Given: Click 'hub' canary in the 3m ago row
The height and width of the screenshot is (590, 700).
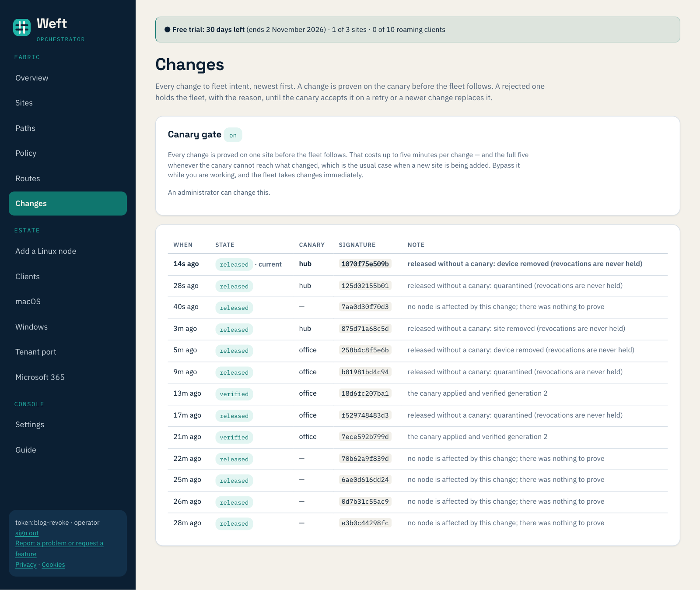Looking at the screenshot, I should tap(305, 329).
